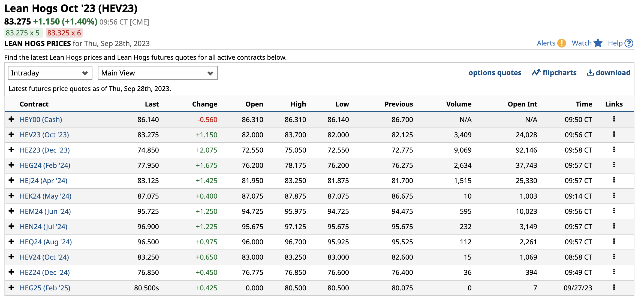Open three-dot menu for HEZ23 row

click(x=614, y=150)
